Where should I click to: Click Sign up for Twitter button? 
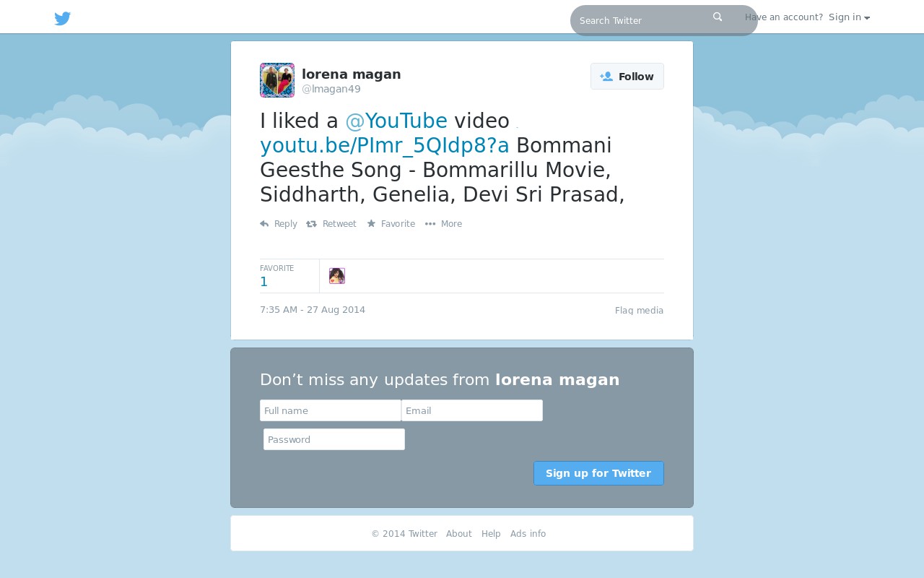coord(598,473)
